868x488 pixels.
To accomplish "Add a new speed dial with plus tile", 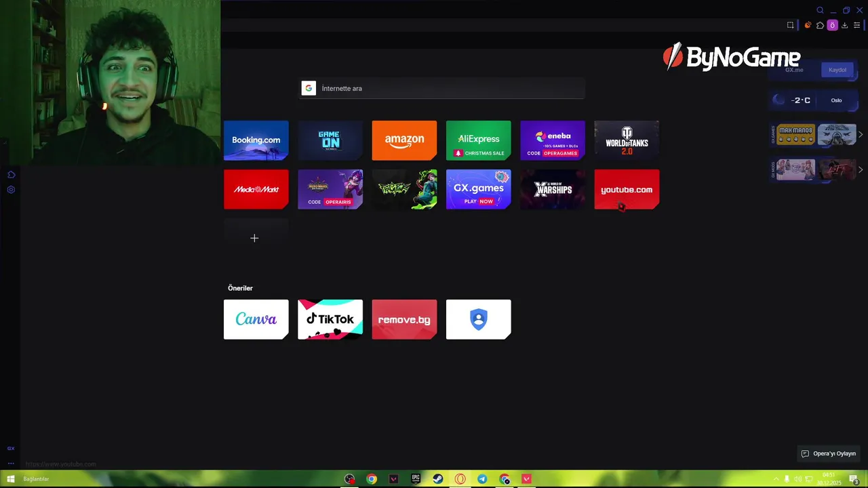I will pos(256,238).
